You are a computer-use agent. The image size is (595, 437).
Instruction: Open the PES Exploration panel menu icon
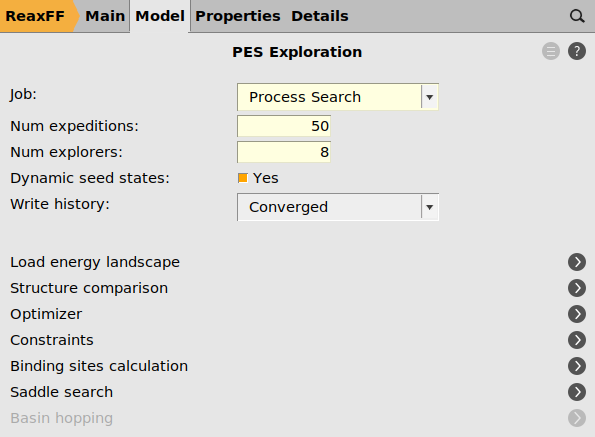[551, 51]
